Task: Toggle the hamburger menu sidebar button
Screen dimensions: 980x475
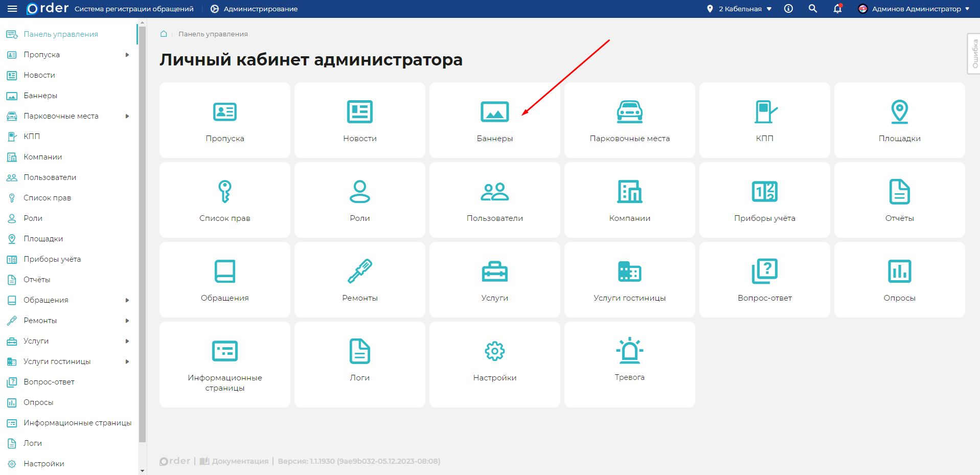Action: click(x=12, y=9)
